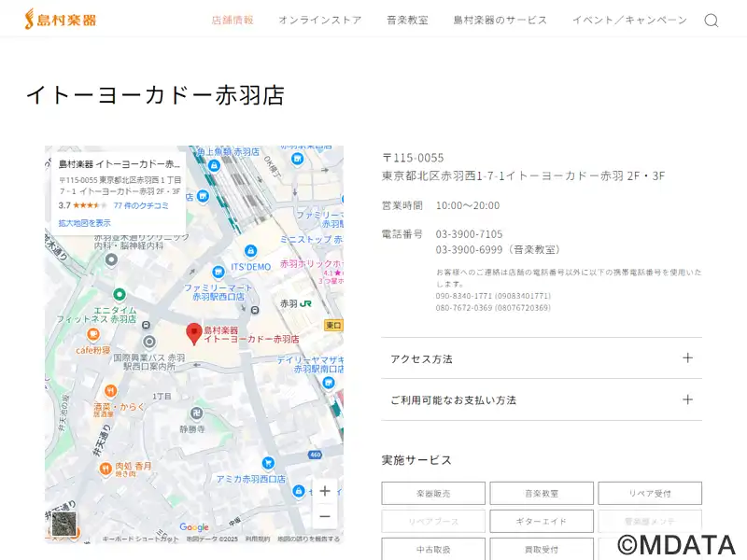Click the リペア受付 service button
747x560 pixels.
click(650, 494)
